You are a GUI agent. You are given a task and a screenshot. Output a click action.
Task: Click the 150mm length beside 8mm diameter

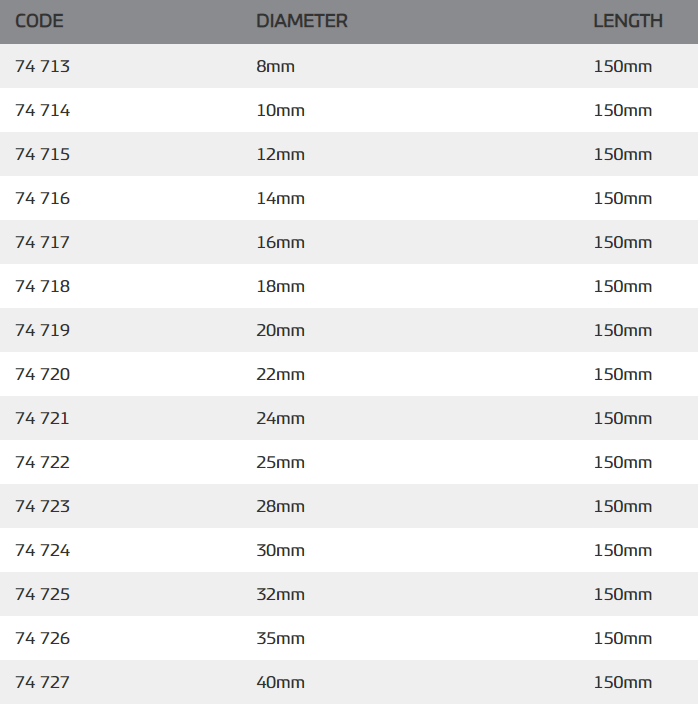pyautogui.click(x=622, y=67)
